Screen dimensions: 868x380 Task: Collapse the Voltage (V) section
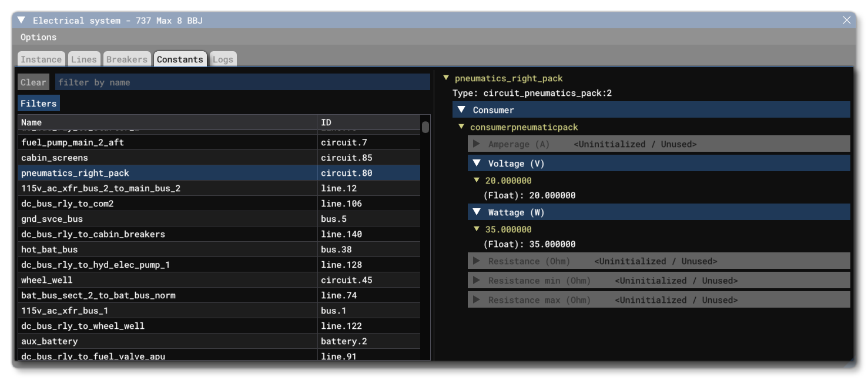(x=477, y=164)
